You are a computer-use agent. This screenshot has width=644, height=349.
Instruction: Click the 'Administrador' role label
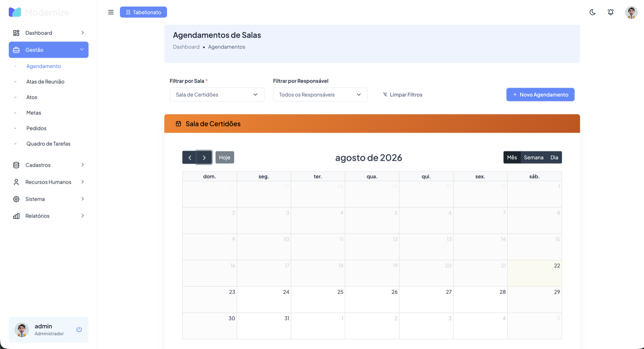(x=49, y=334)
